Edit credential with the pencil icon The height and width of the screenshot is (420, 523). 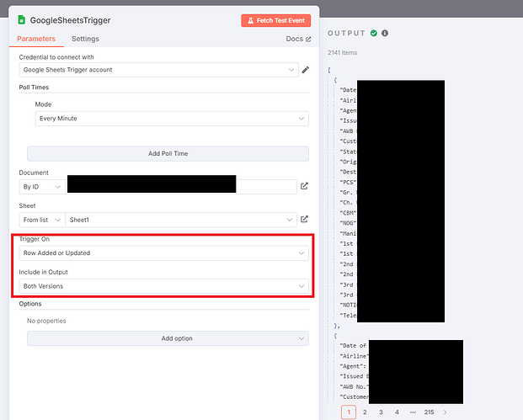[x=305, y=70]
